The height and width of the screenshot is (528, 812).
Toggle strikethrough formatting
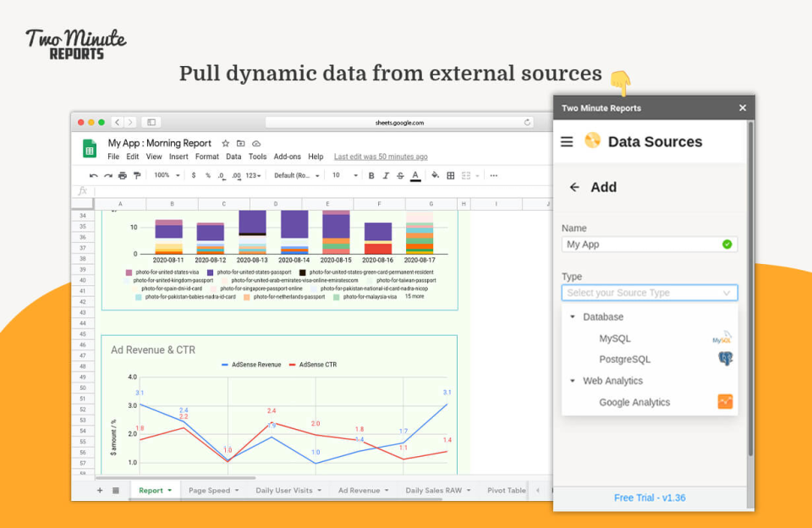tap(400, 176)
